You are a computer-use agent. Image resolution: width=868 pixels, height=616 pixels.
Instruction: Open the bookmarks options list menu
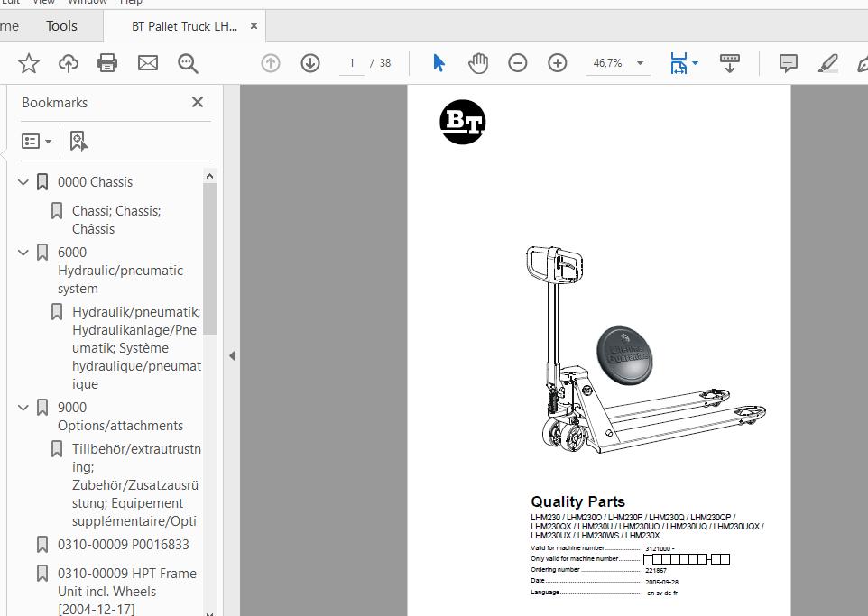36,141
